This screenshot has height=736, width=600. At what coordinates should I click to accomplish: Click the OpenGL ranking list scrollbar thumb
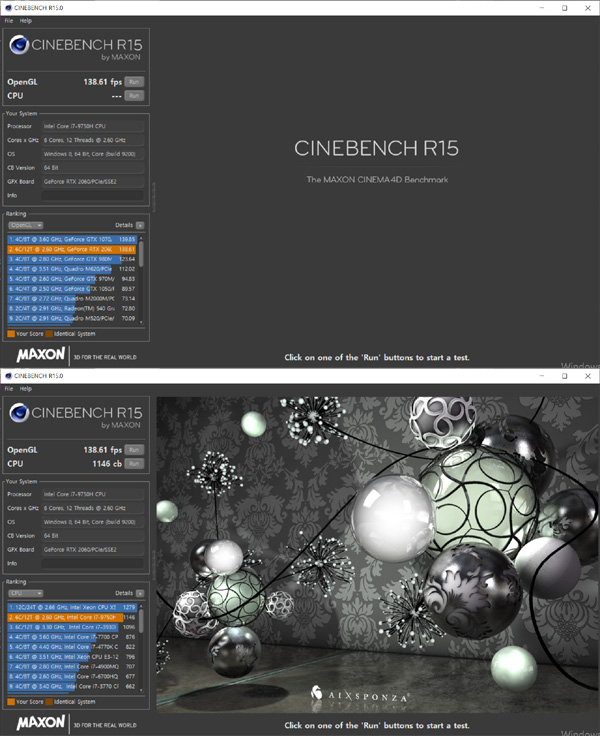point(141,253)
